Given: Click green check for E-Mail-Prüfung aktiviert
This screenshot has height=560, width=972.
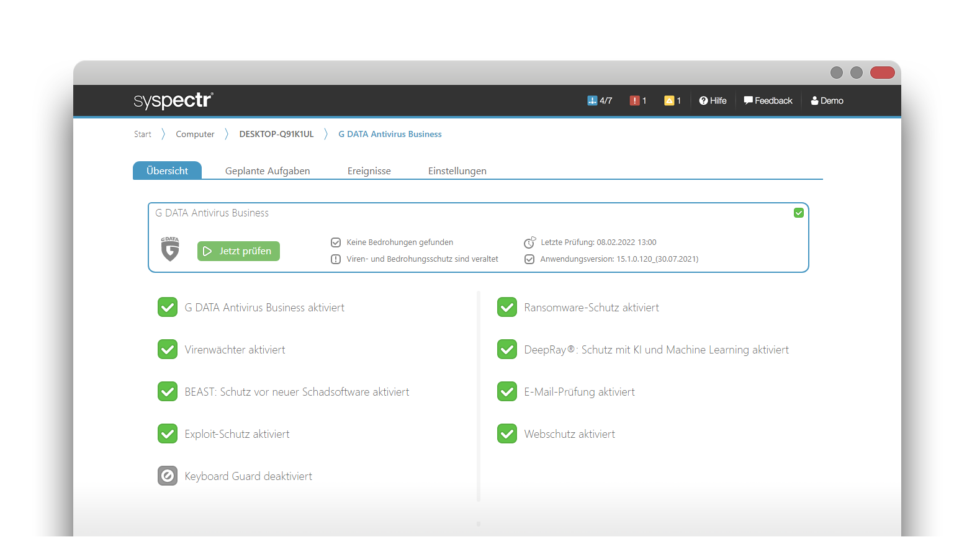Looking at the screenshot, I should tap(507, 392).
